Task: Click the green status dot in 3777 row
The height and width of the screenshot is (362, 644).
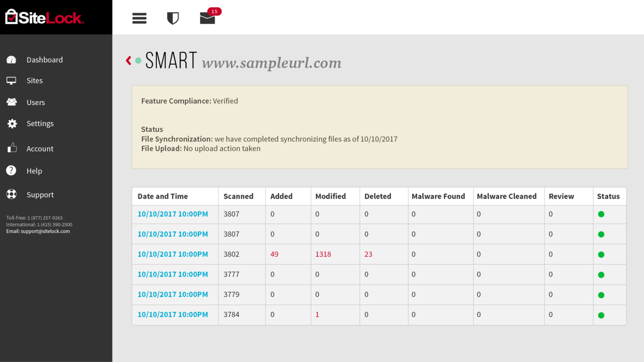Action: pyautogui.click(x=601, y=275)
